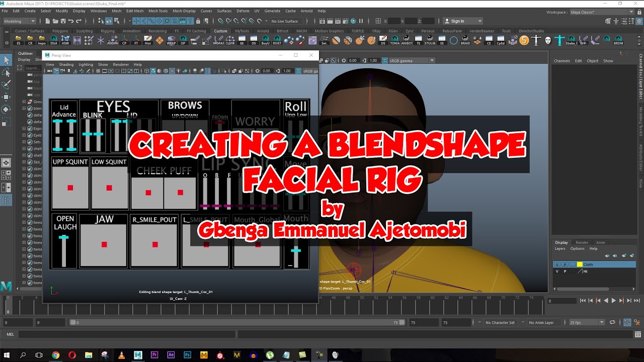The width and height of the screenshot is (644, 362).
Task: Click Layers menu in layer editor
Action: pos(560,248)
